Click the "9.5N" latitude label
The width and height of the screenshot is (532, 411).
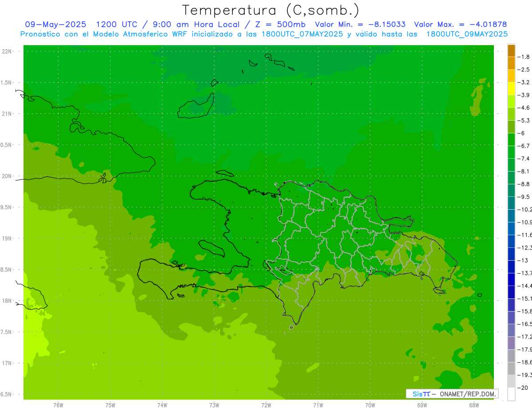[x=7, y=207]
